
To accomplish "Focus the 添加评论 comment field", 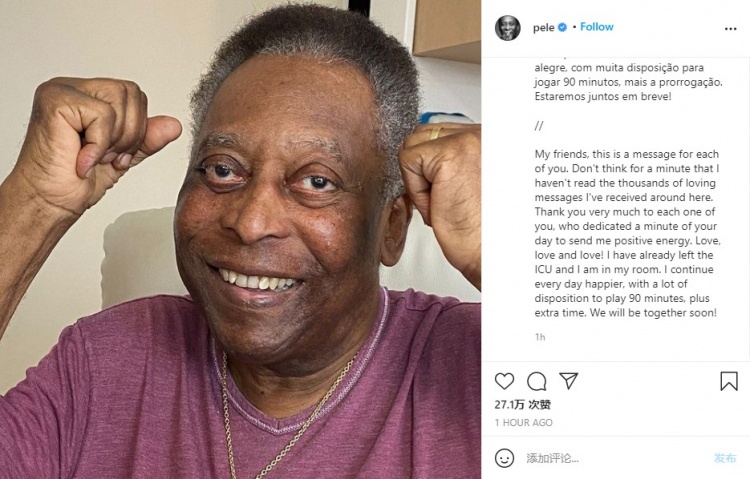I will [615, 458].
